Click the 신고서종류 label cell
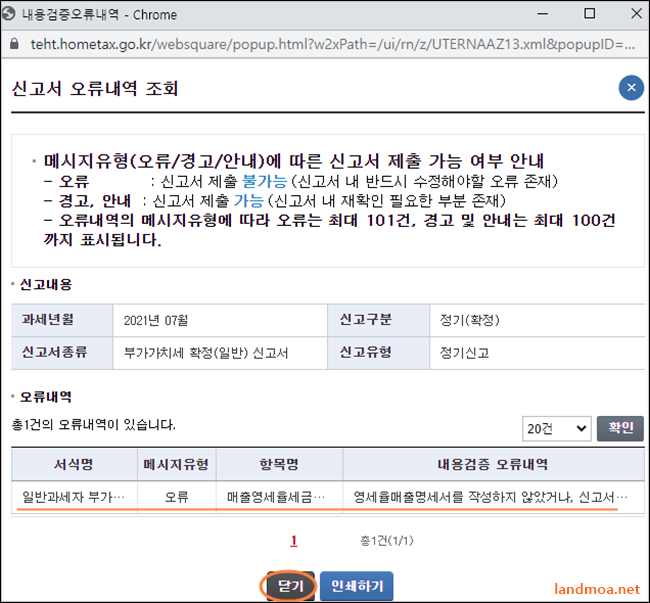The image size is (650, 603). tap(62, 353)
